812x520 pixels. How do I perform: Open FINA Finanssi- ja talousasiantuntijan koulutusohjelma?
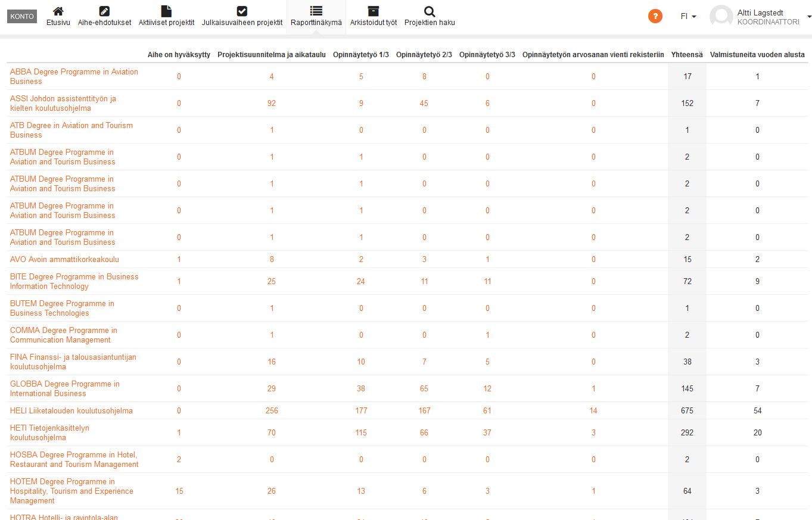point(73,362)
